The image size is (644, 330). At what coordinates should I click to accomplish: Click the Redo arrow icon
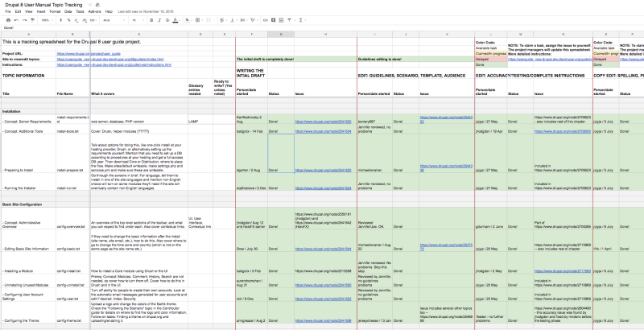[x=24, y=20]
